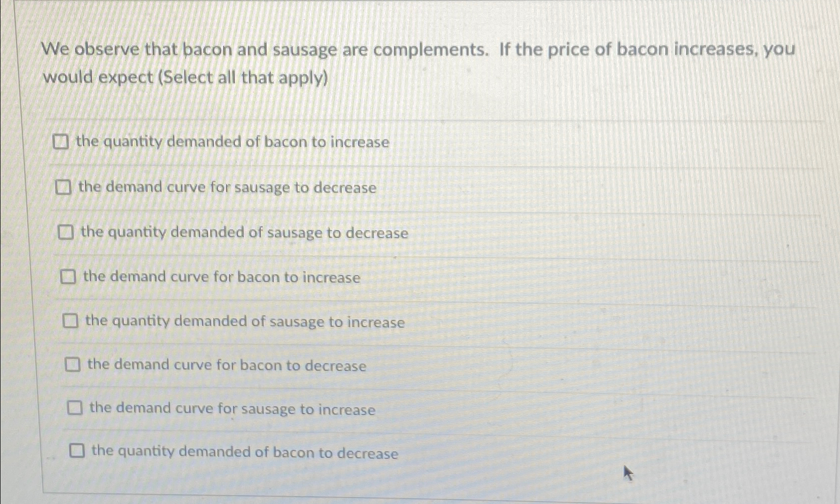Image resolution: width=840 pixels, height=504 pixels.
Task: Check 'the demand curve for bacon to increase'
Action: [x=68, y=277]
